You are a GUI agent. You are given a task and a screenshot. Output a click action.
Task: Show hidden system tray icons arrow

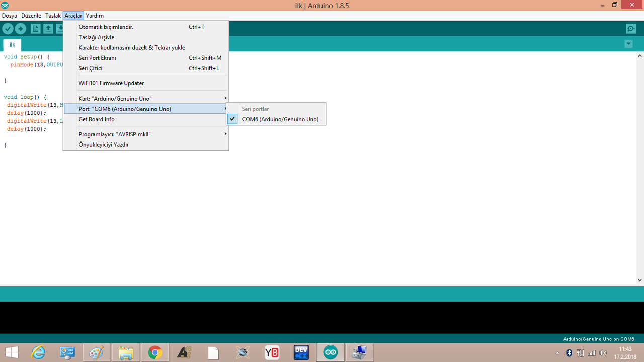pos(557,353)
